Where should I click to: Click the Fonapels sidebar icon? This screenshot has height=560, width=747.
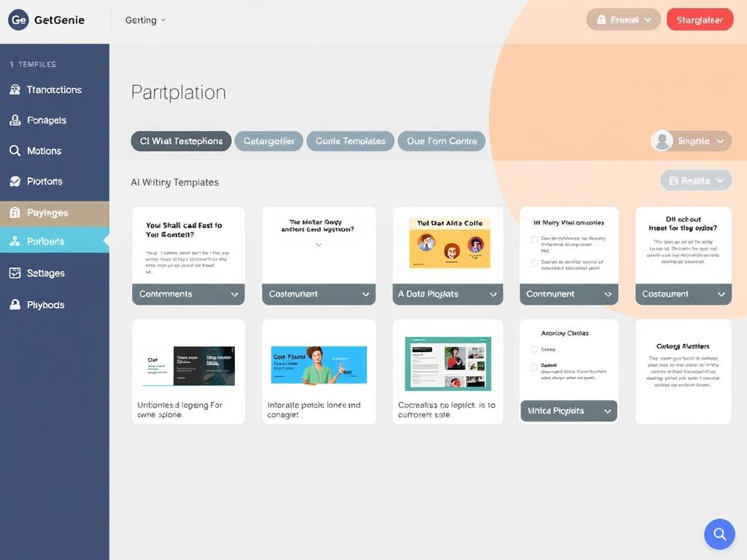pyautogui.click(x=15, y=120)
